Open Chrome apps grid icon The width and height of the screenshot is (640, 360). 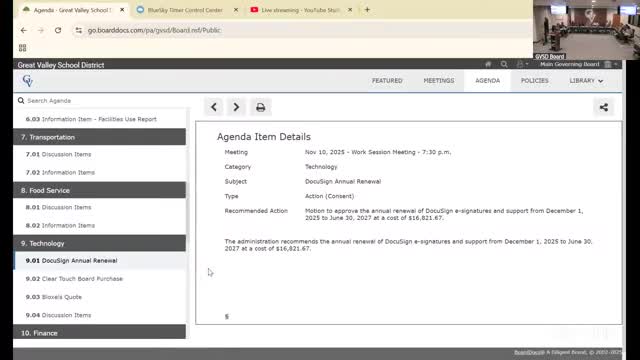click(x=22, y=48)
